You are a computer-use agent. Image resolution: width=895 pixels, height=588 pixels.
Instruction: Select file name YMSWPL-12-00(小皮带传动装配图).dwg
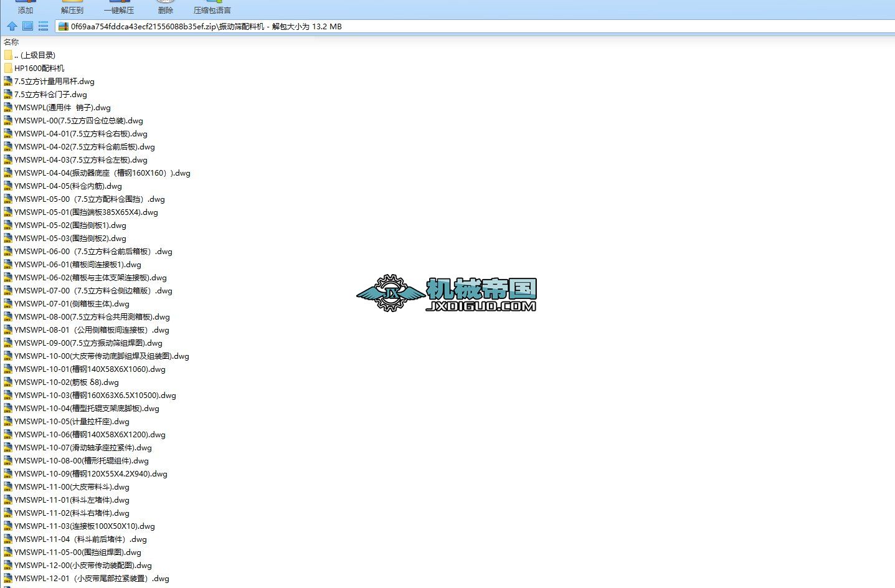click(83, 566)
